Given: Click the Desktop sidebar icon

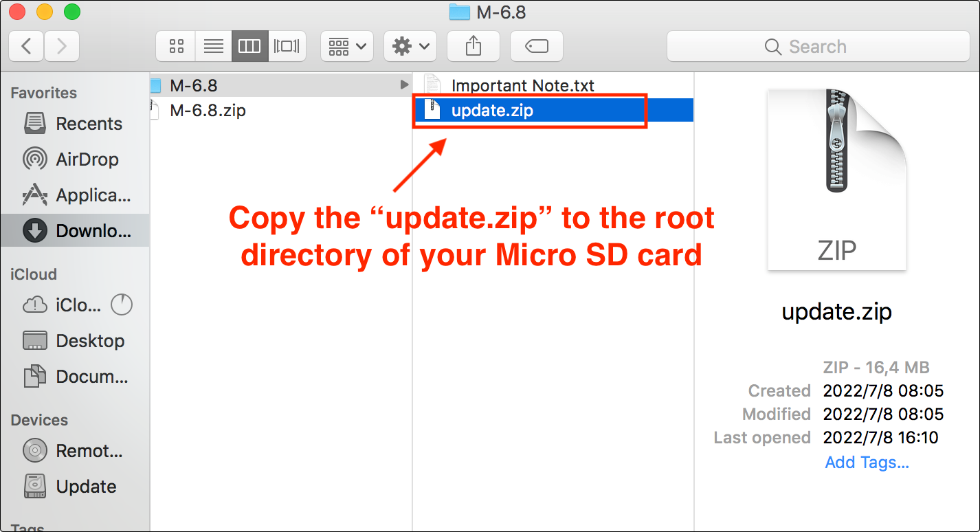Looking at the screenshot, I should 34,341.
